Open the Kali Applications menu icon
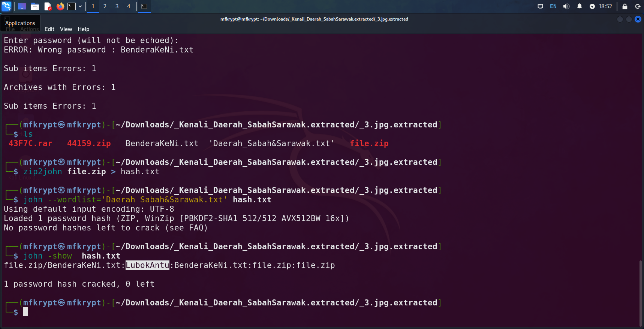Screen dimensions: 644x329 click(6, 6)
